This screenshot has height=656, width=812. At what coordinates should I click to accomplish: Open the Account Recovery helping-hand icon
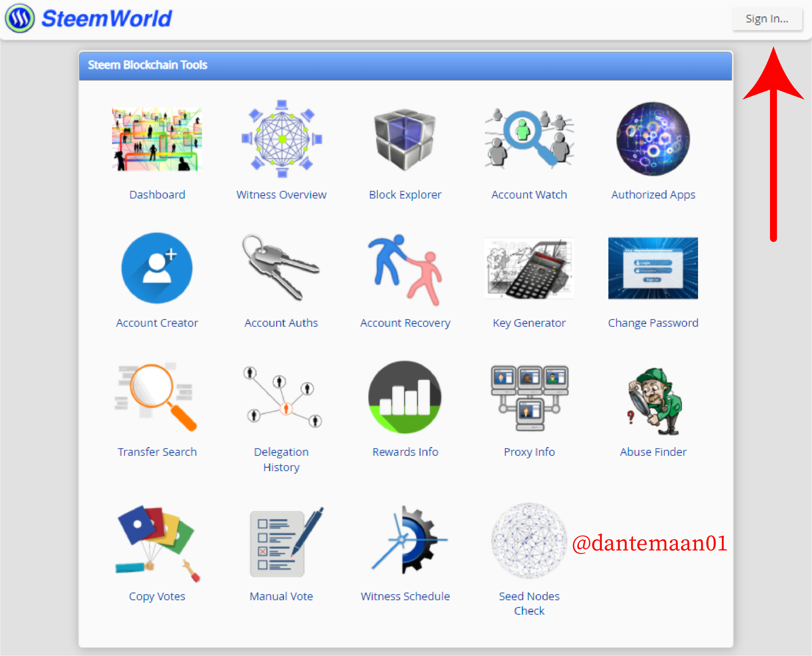405,270
